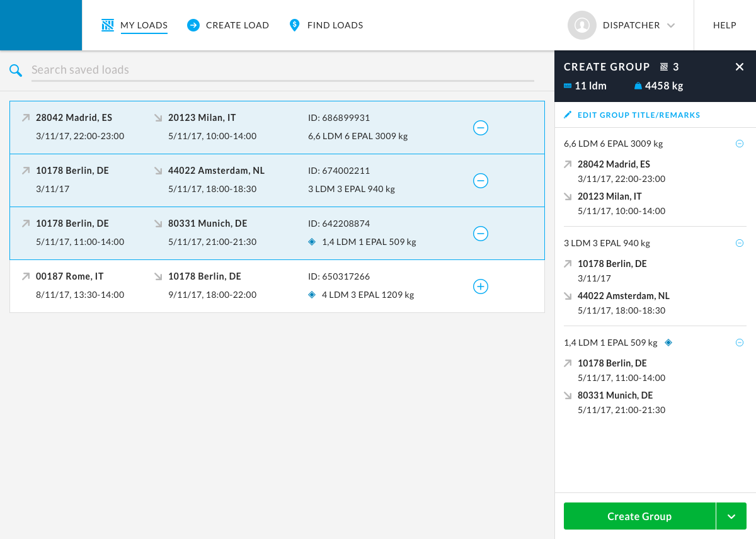Add the Rome–Berlin load via its plus icon

pos(481,287)
